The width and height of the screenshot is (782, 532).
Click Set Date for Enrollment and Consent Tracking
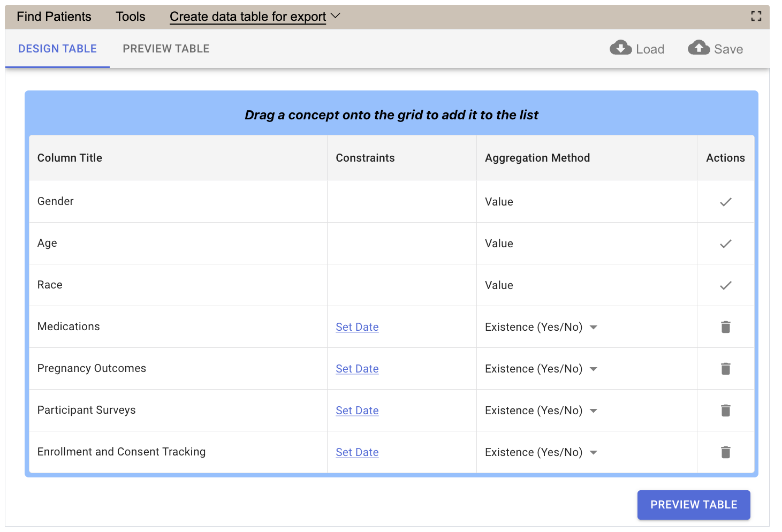click(357, 452)
